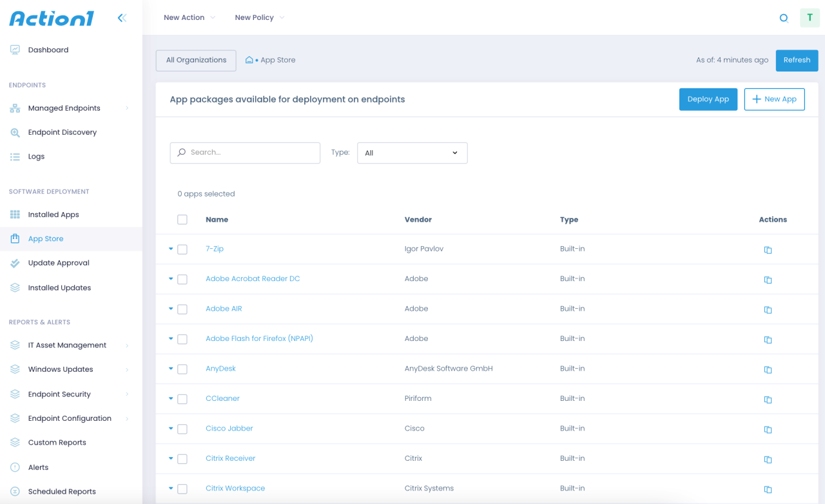825x504 pixels.
Task: Sort by Name column header
Action: (217, 220)
